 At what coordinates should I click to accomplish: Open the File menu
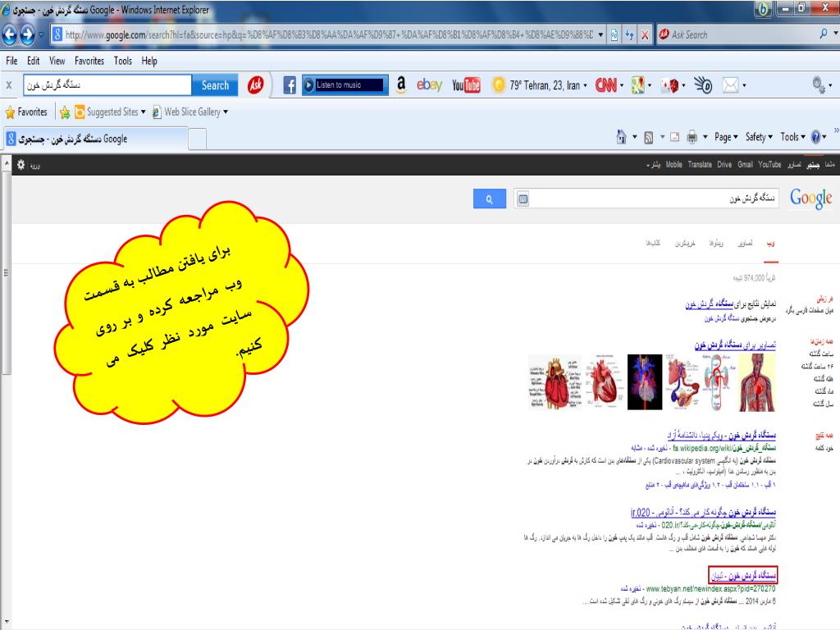point(11,61)
